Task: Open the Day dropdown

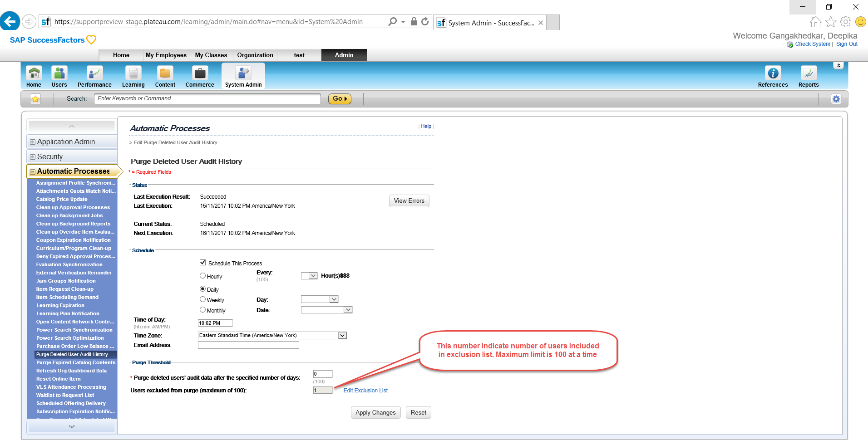Action: 320,299
